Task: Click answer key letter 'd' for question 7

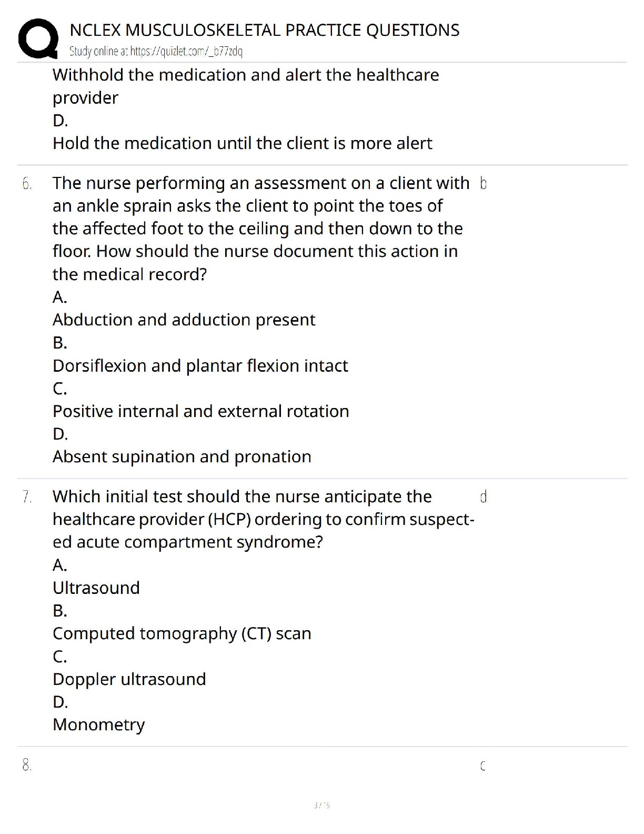Action: point(484,497)
